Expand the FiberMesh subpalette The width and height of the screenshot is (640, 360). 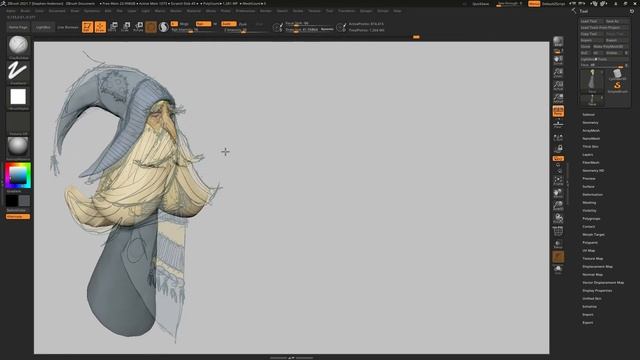(591, 162)
